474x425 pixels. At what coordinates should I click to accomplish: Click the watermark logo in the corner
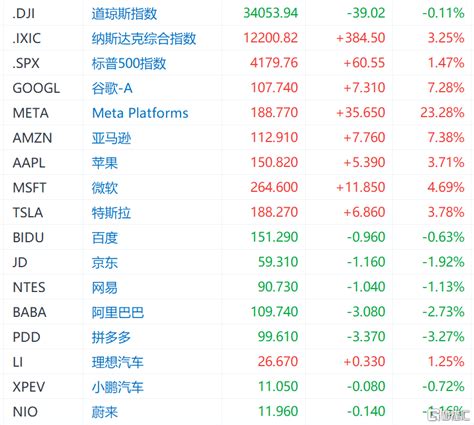tap(449, 415)
